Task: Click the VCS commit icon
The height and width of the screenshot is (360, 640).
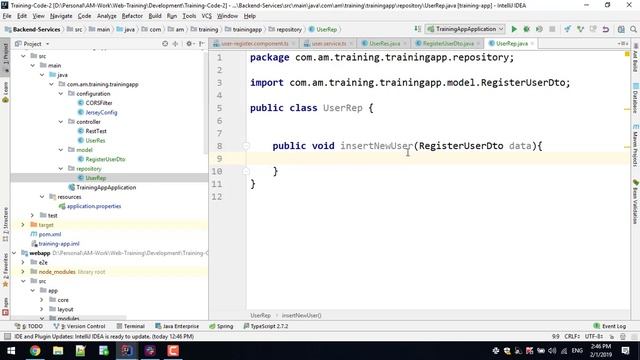Action: pos(580,29)
